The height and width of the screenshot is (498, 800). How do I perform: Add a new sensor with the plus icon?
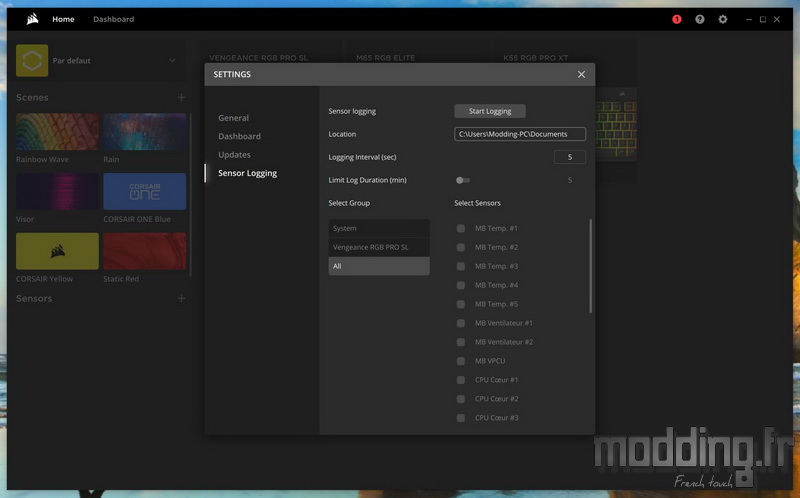pos(181,298)
